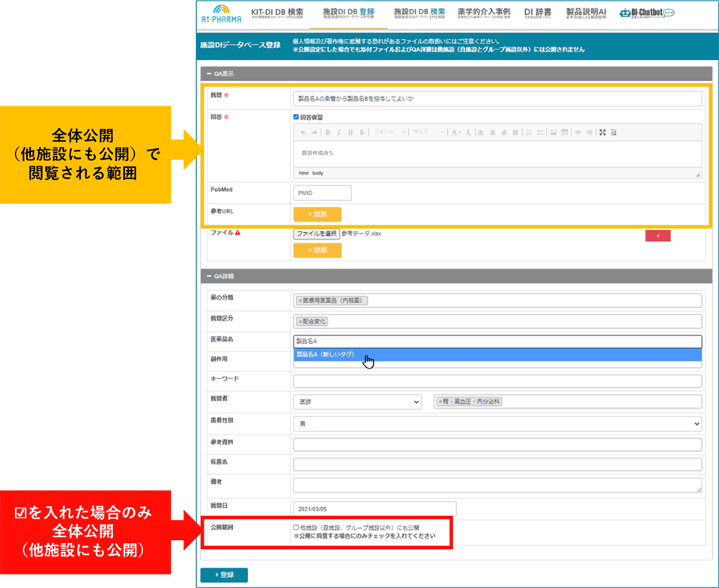
Task: Click the AI-PHARMA logo
Action: [222, 14]
